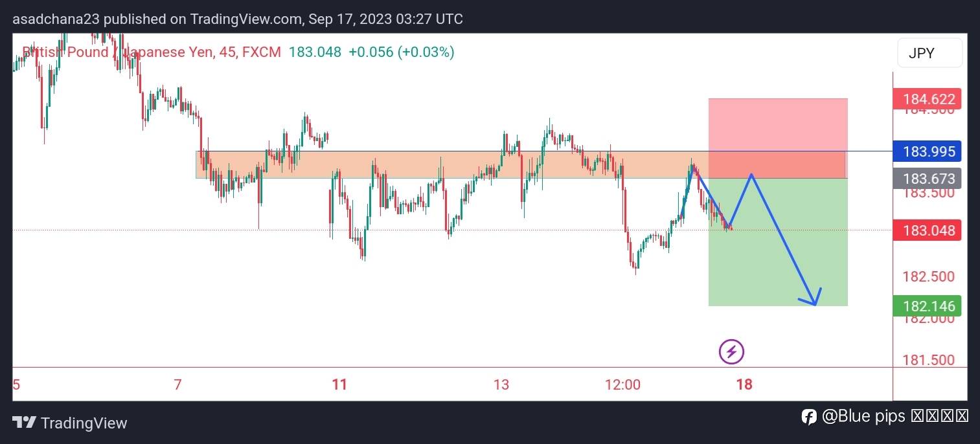
Task: Click the 183.048 current price label
Action: coord(927,230)
